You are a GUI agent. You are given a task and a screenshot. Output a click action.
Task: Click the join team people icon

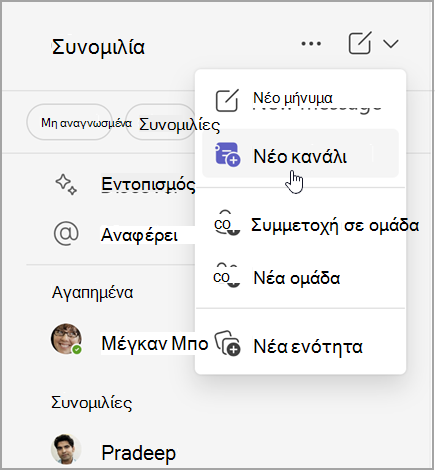[227, 223]
